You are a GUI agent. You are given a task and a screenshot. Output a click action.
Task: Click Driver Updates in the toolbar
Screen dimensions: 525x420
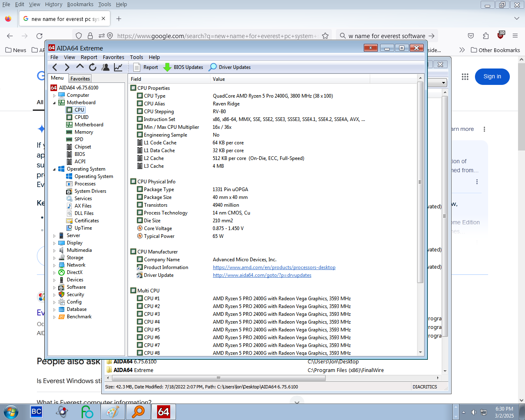(x=230, y=67)
